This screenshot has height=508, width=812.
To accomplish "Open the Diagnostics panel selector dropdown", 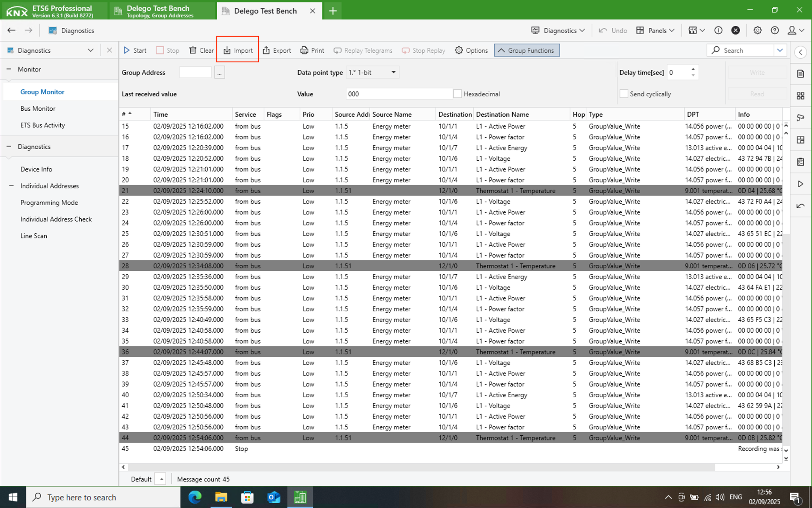I will (x=90, y=50).
